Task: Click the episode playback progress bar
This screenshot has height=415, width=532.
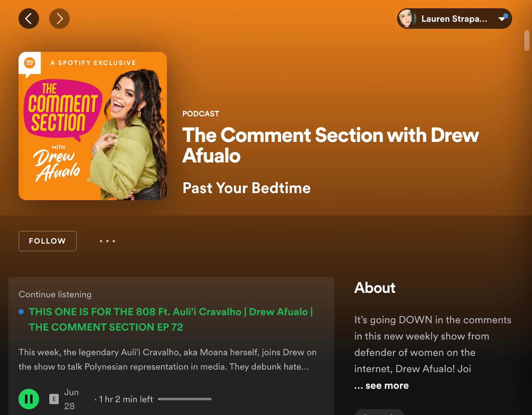Action: coord(185,399)
